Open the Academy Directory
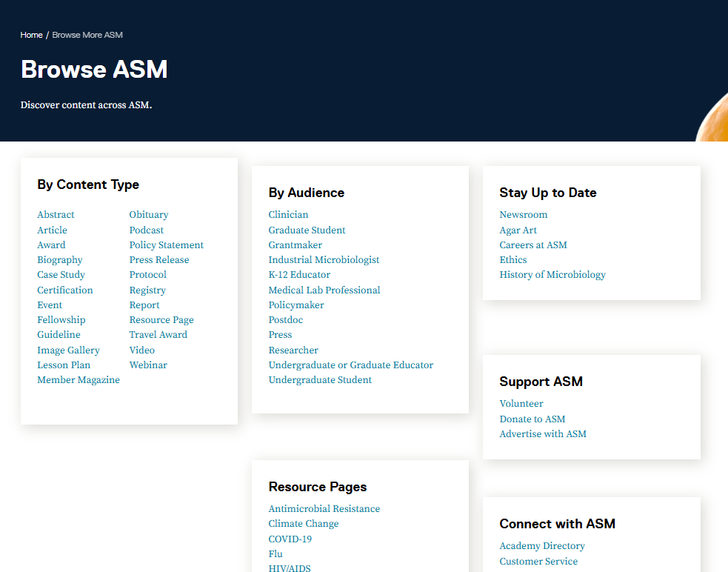 click(x=542, y=546)
